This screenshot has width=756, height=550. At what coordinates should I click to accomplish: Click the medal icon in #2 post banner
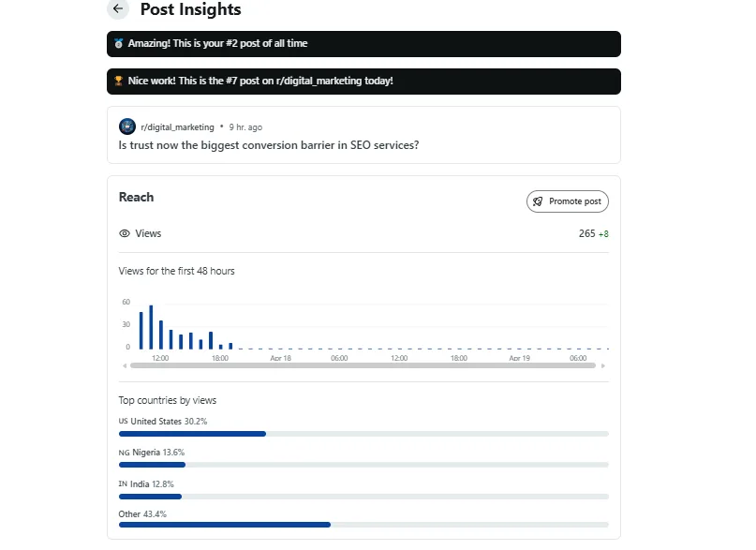pos(119,44)
